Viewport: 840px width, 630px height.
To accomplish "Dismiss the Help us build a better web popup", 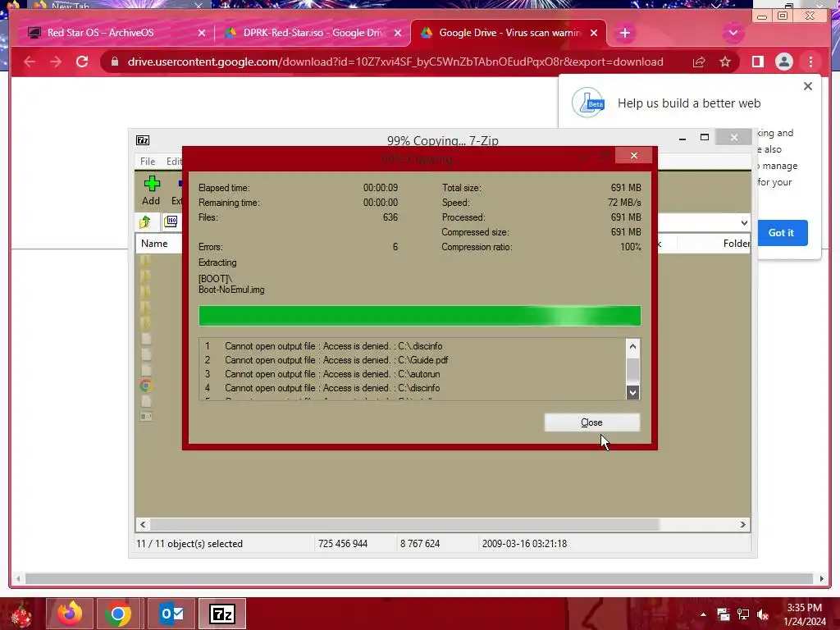I will 808,86.
